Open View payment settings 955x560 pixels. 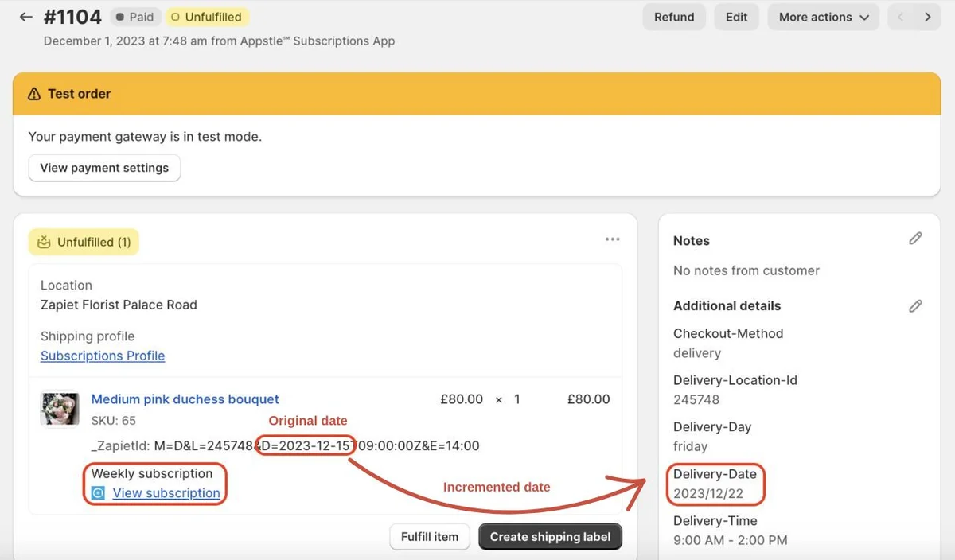[104, 168]
